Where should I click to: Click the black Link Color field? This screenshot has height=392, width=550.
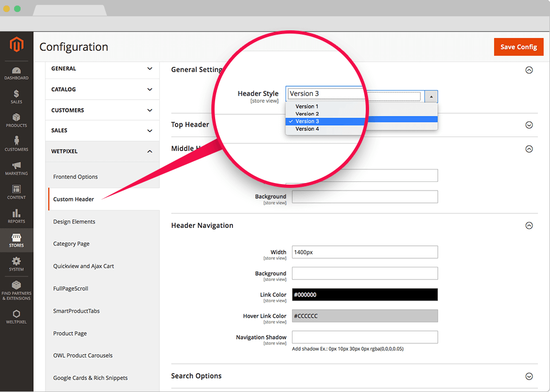[364, 295]
